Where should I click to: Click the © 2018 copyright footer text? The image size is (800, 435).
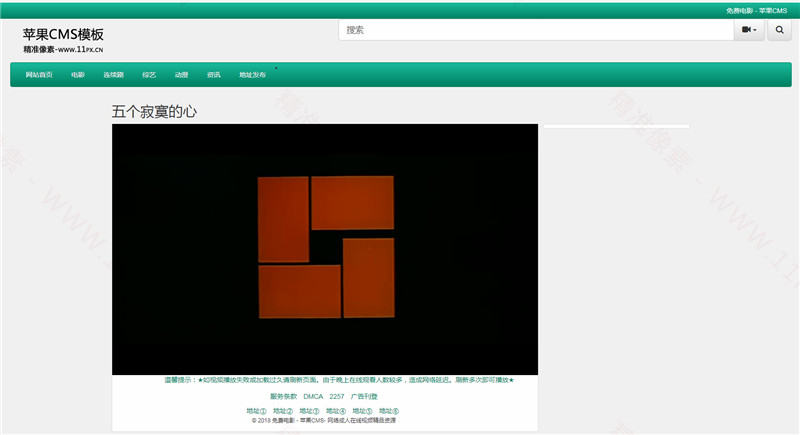[323, 420]
